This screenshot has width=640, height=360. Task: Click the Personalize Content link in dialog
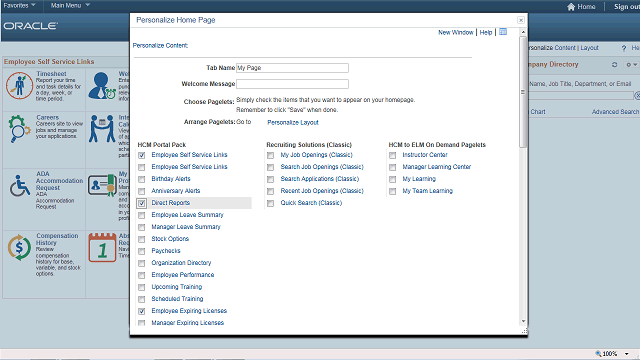coord(160,45)
